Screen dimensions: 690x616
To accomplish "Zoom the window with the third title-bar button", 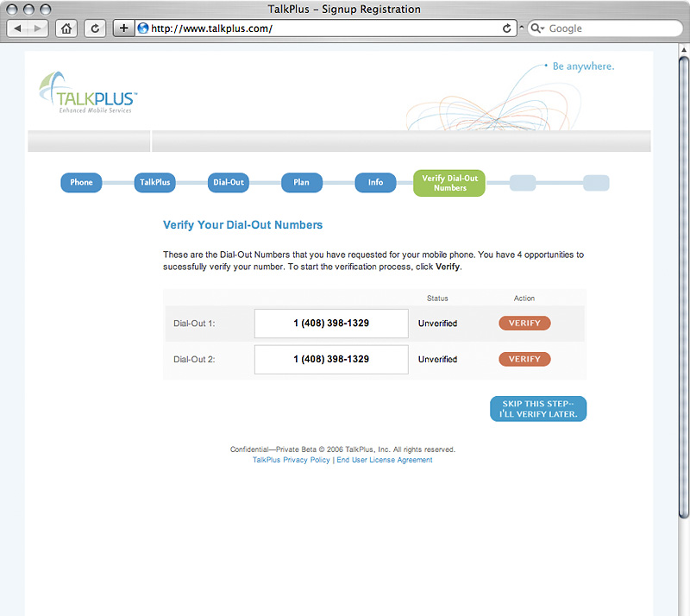I will click(46, 9).
